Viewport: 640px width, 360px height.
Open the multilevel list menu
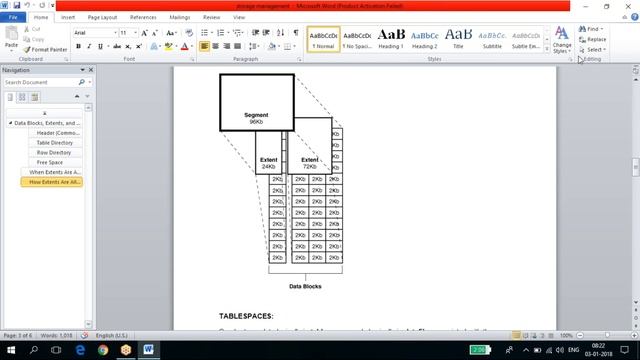click(x=237, y=33)
